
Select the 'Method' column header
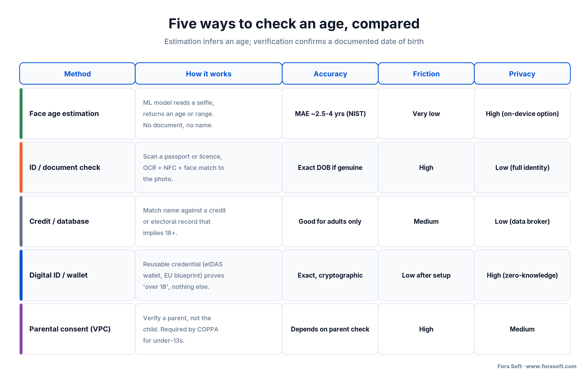point(77,74)
